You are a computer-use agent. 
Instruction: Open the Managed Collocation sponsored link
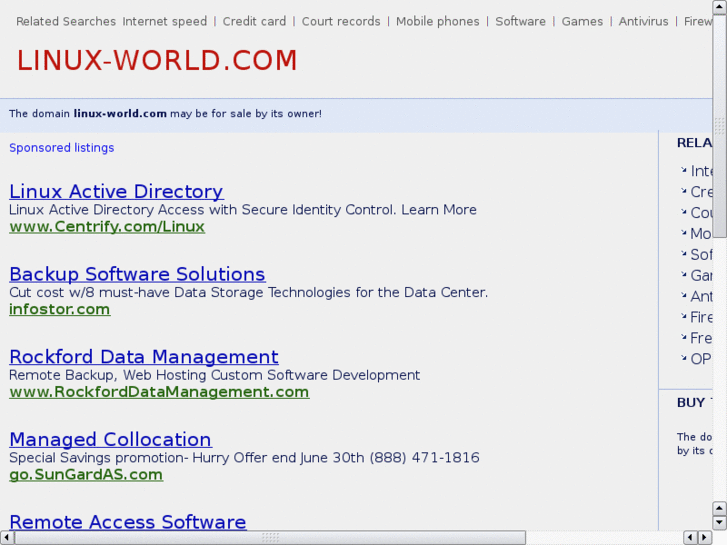tap(110, 440)
